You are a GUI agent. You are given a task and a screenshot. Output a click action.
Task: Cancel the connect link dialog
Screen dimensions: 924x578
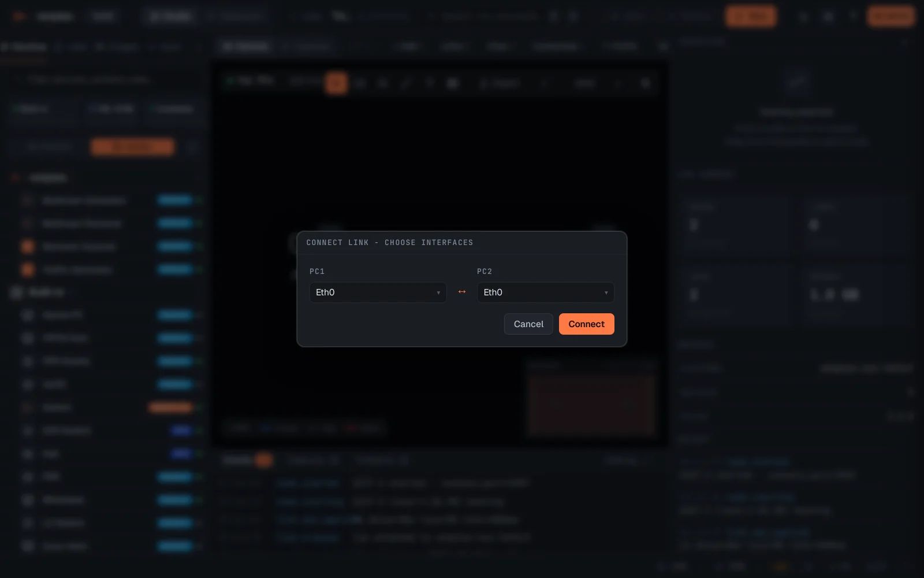[528, 324]
